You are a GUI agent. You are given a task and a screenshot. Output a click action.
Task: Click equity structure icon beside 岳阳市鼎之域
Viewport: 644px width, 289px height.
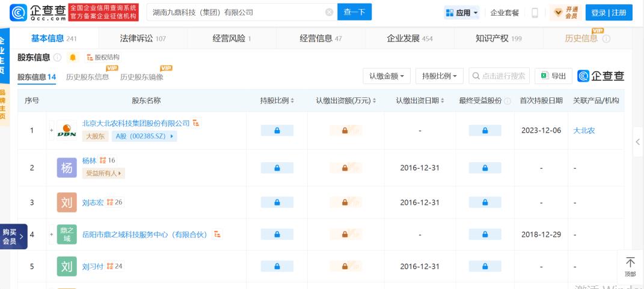coord(217,234)
